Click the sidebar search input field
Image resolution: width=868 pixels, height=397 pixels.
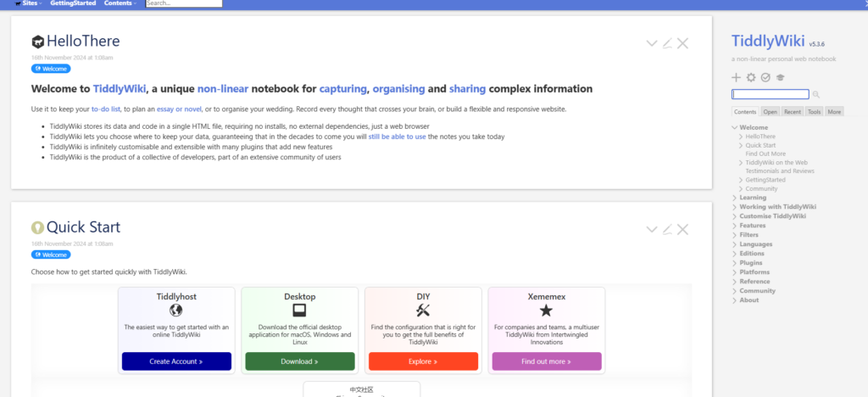770,94
